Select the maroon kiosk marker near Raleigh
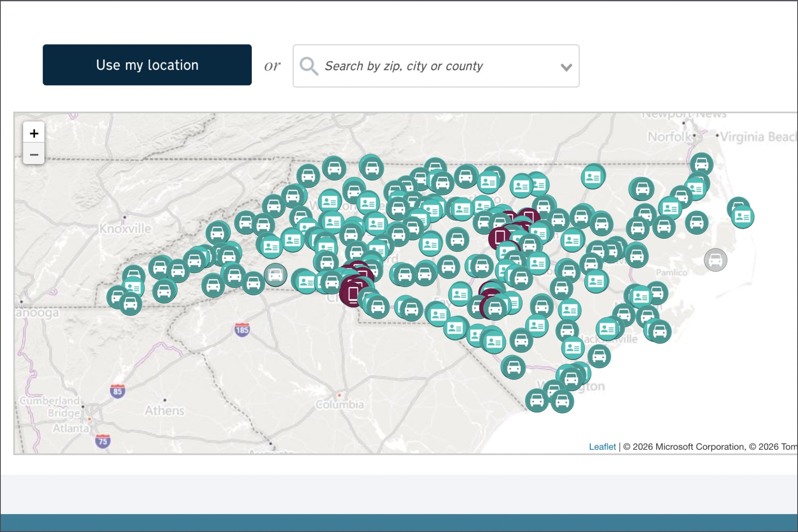The width and height of the screenshot is (798, 532). click(x=500, y=238)
